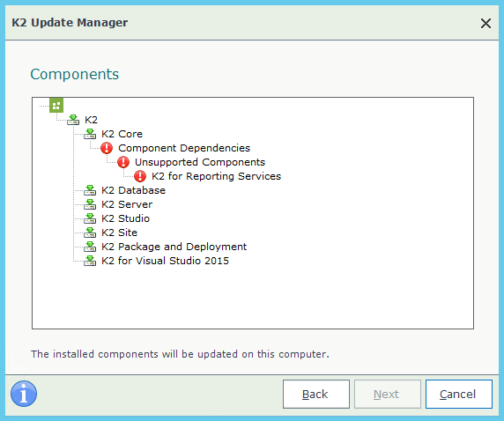Click the K2 update icon at tree top
The height and width of the screenshot is (421, 504).
73,120
